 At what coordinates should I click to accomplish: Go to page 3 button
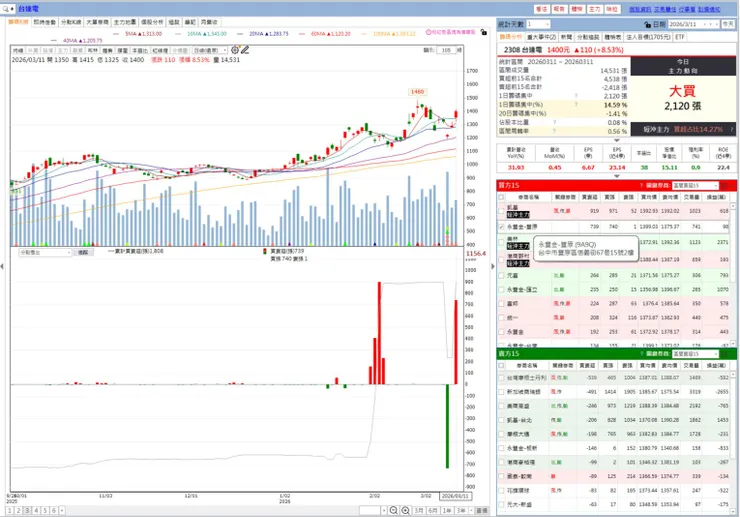click(x=27, y=510)
